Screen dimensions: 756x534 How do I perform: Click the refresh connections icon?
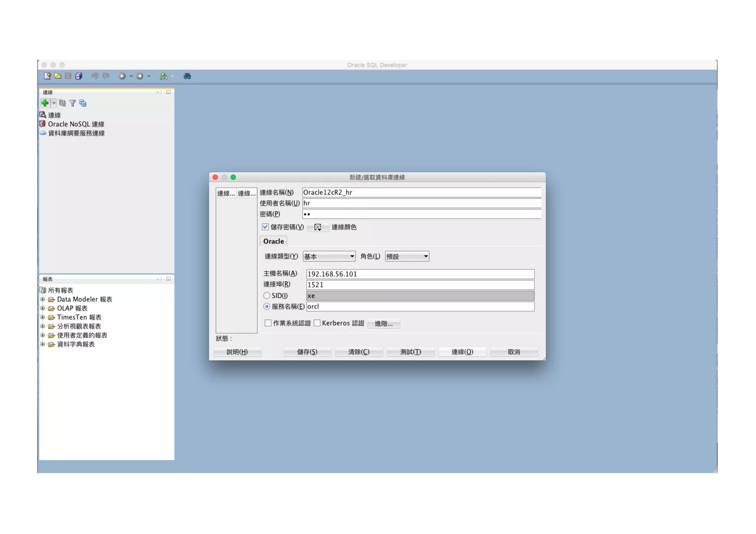[62, 103]
